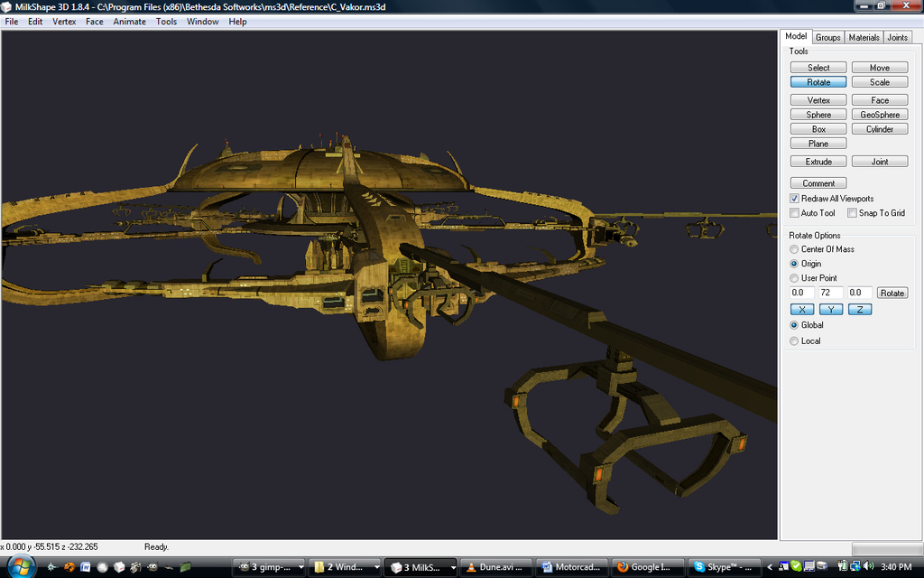This screenshot has width=924, height=578.
Task: Select the Box creation tool
Action: point(818,128)
